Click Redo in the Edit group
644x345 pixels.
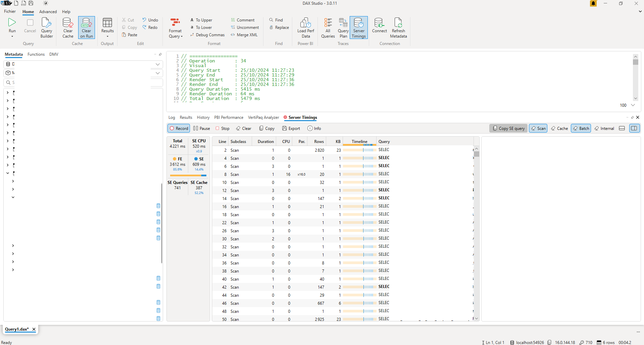tap(150, 28)
